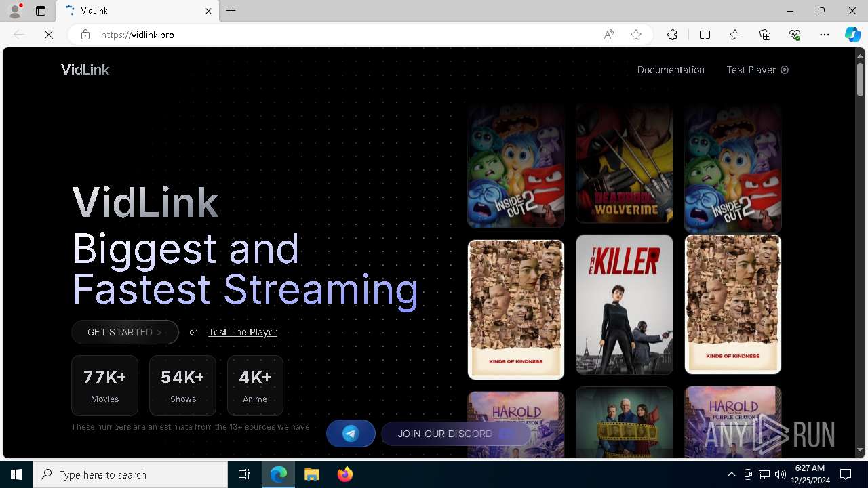Stop loading the page
This screenshot has width=868, height=488.
(49, 35)
